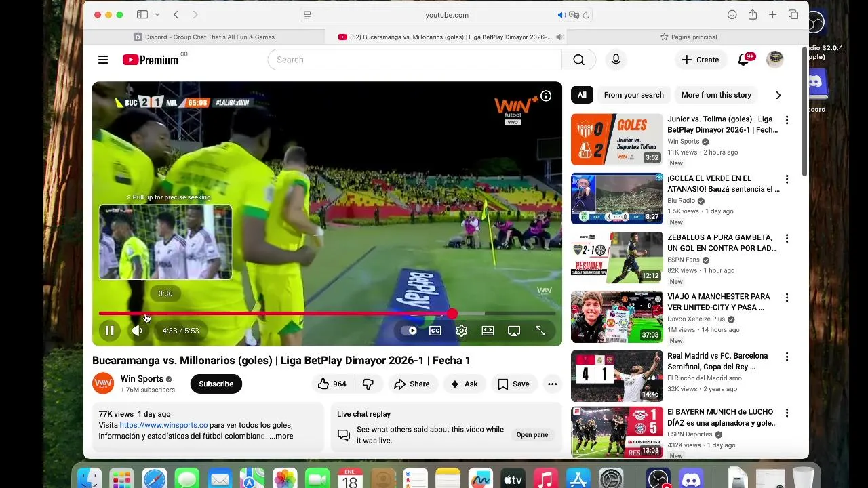
Task: Toggle closed captions CC
Action: click(435, 331)
